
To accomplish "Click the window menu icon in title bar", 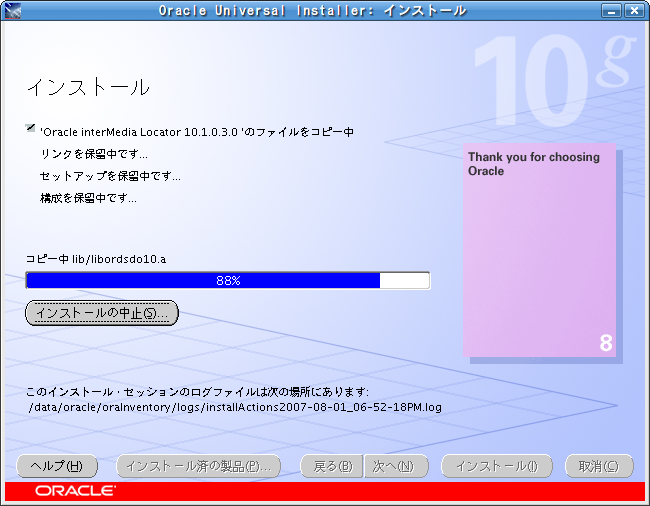I will (12, 10).
